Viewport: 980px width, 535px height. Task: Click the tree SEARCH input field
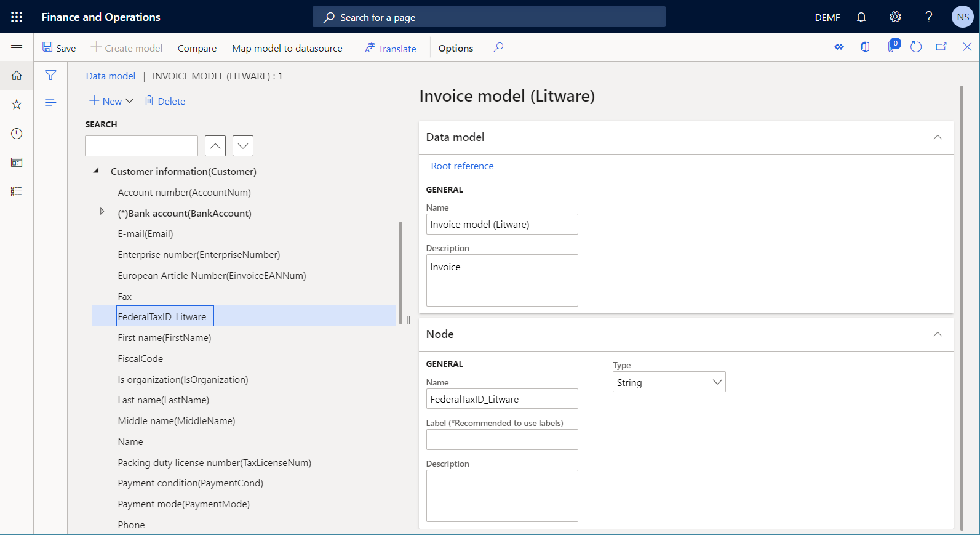(x=141, y=146)
